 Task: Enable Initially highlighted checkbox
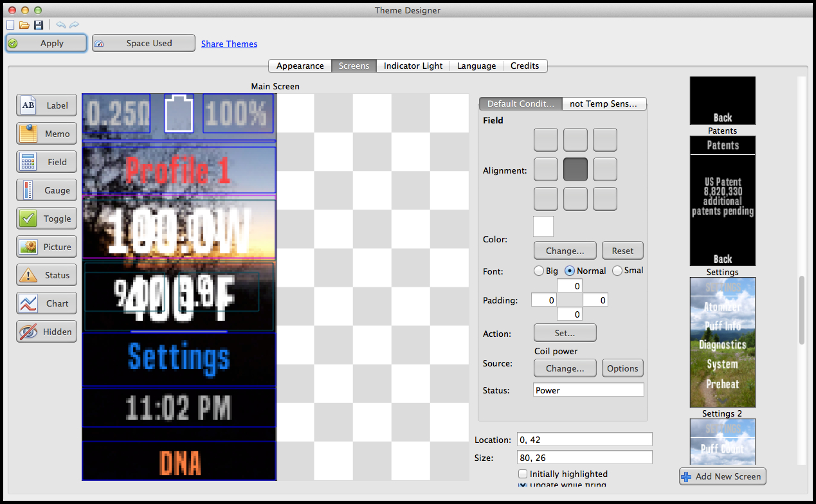coord(523,474)
